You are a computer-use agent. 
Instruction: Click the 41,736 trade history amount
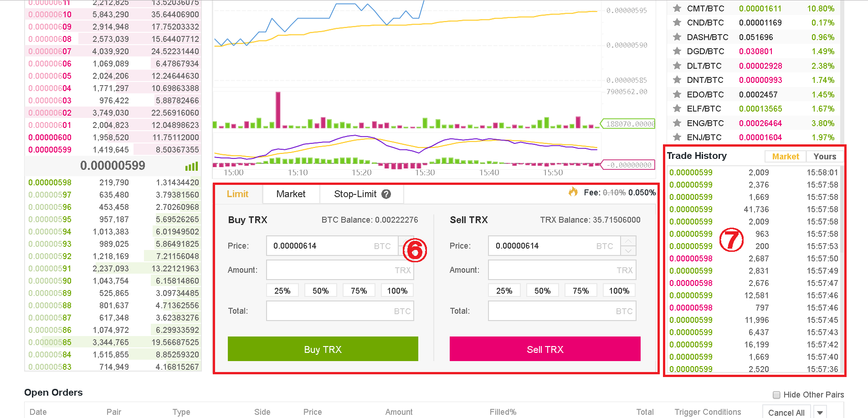tap(756, 209)
